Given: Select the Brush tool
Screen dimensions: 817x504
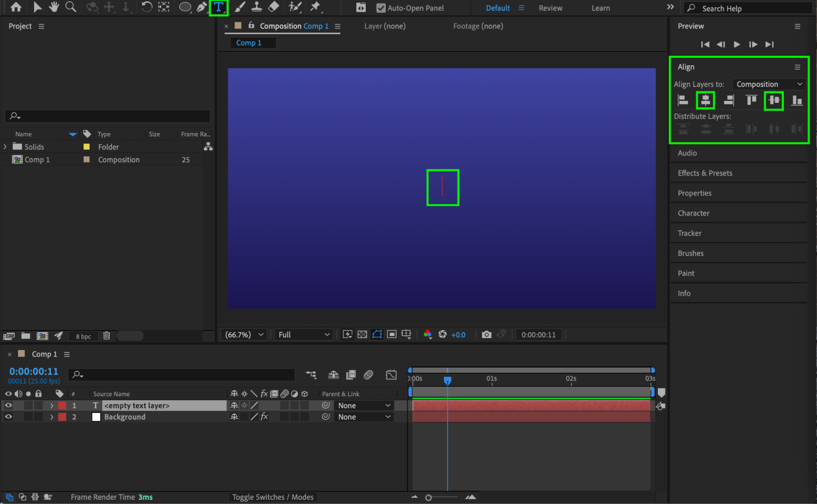Looking at the screenshot, I should click(x=240, y=7).
